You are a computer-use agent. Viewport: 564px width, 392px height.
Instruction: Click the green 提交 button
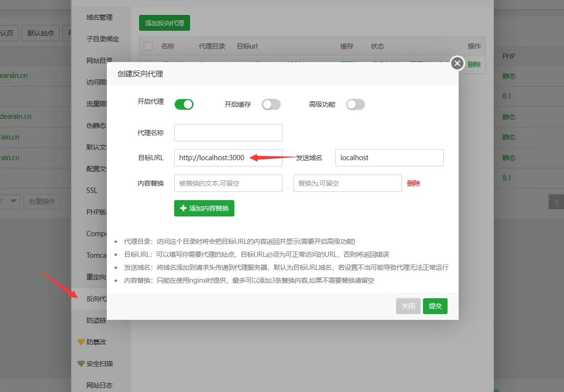pyautogui.click(x=435, y=306)
